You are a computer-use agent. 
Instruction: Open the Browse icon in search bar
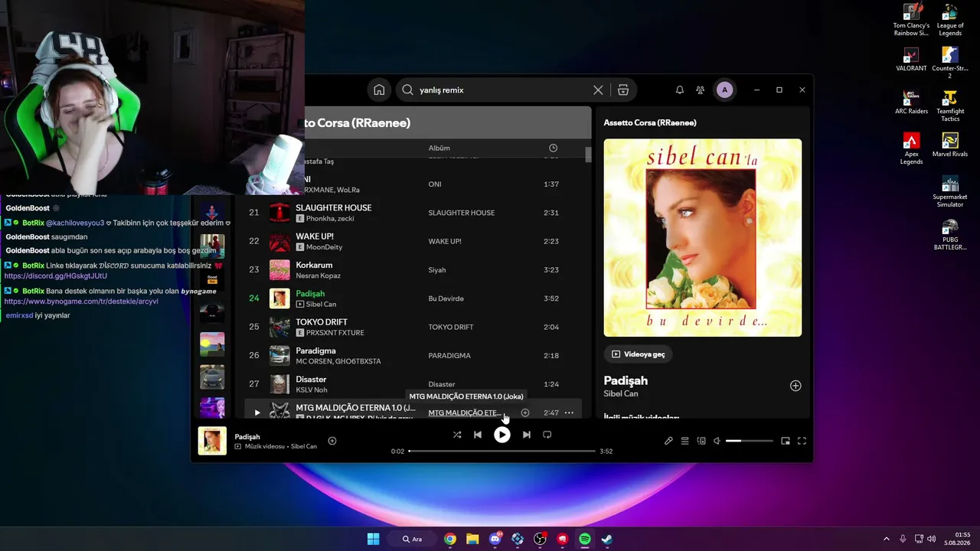click(623, 90)
